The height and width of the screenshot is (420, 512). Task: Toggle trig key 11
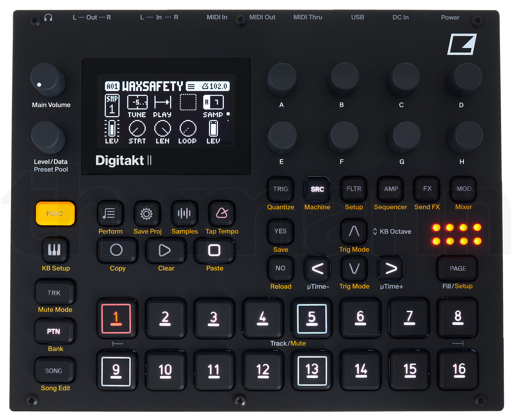coord(214,370)
